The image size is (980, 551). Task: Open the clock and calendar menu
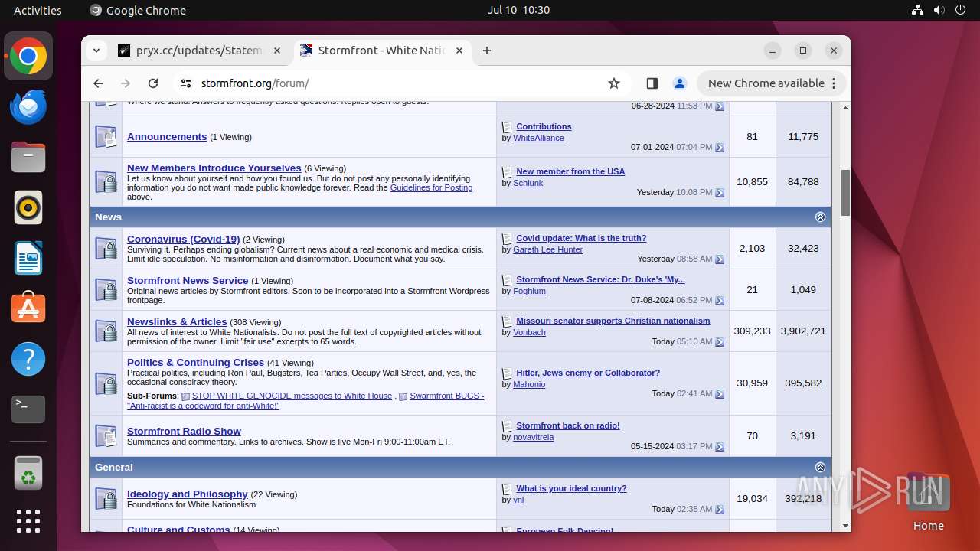[x=518, y=10]
